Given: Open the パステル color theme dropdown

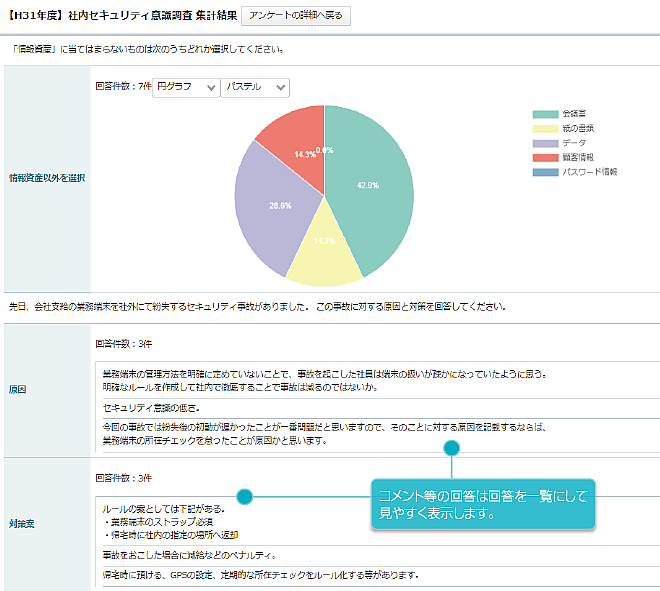Looking at the screenshot, I should click(x=254, y=88).
